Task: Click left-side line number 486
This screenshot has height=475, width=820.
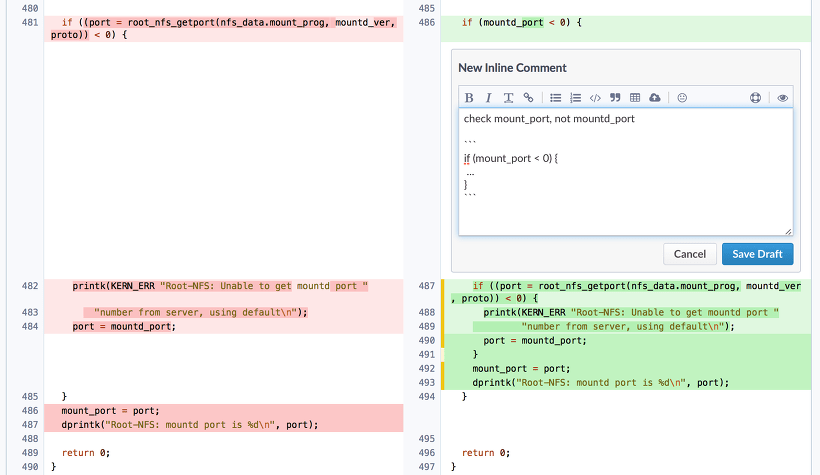Action: [30, 411]
